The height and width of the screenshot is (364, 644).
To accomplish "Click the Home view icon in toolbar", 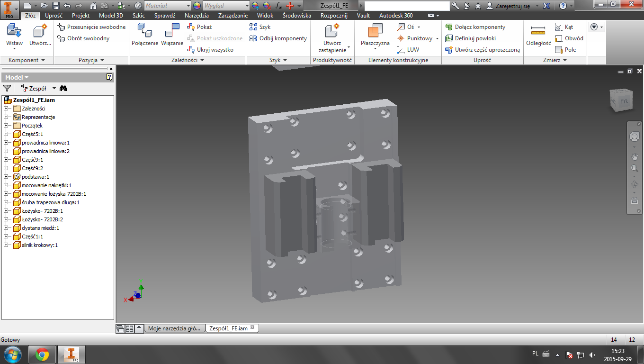I will pos(93,6).
